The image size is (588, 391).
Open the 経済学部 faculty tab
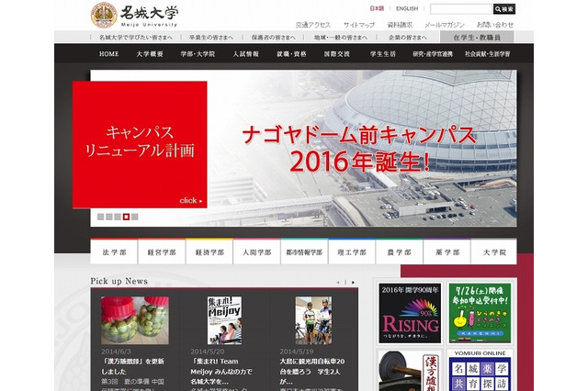point(209,251)
